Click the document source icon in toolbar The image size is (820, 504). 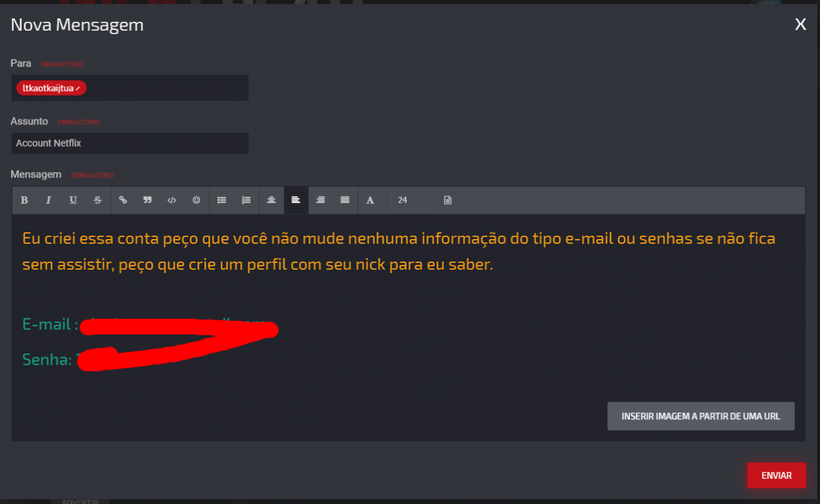click(x=448, y=200)
